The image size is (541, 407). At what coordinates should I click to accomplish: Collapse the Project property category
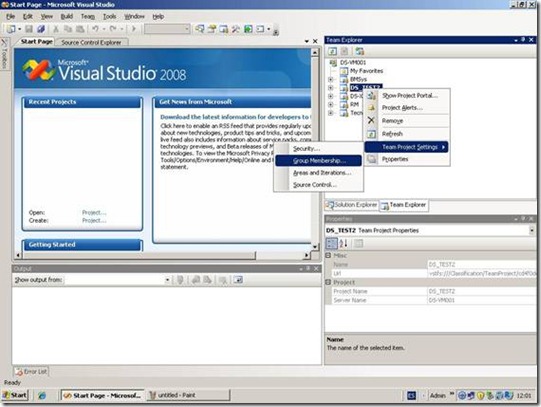tap(328, 282)
